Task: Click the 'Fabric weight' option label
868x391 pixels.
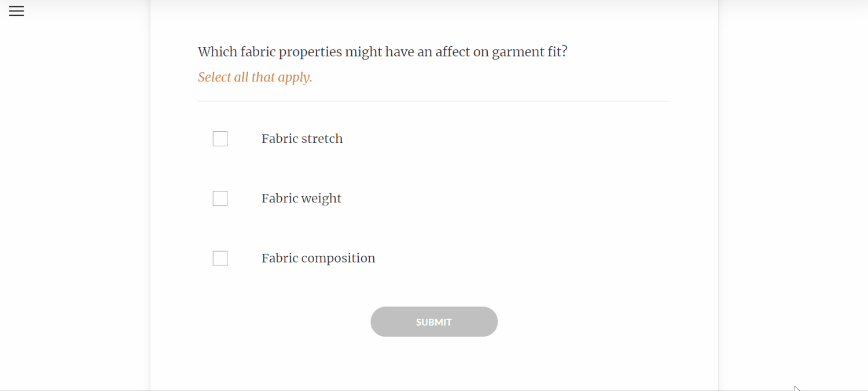Action: (x=301, y=198)
